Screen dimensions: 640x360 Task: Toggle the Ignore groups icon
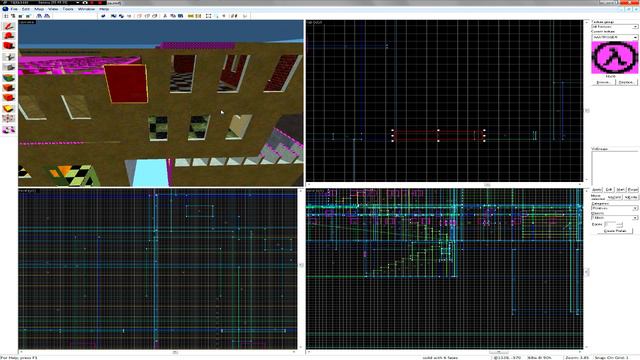[129, 16]
